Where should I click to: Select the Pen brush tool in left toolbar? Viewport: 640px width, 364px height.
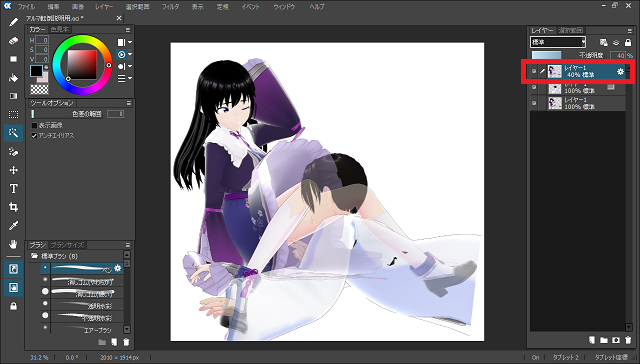click(13, 22)
